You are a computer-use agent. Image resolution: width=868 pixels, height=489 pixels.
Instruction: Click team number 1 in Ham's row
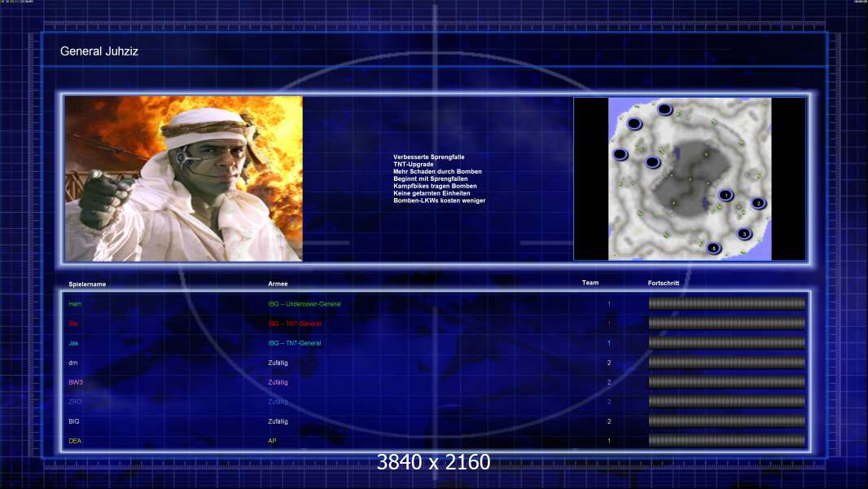coord(609,304)
